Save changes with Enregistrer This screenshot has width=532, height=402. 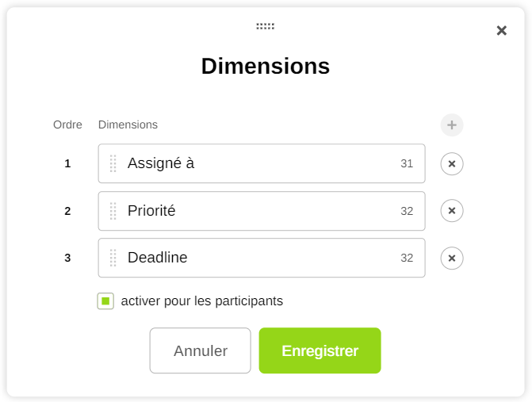coord(320,350)
